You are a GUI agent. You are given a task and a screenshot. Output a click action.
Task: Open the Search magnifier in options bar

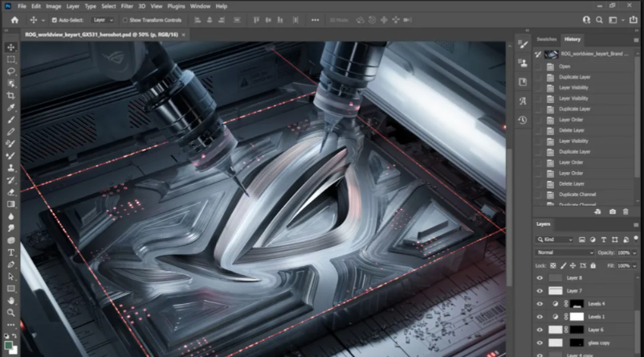click(x=599, y=20)
